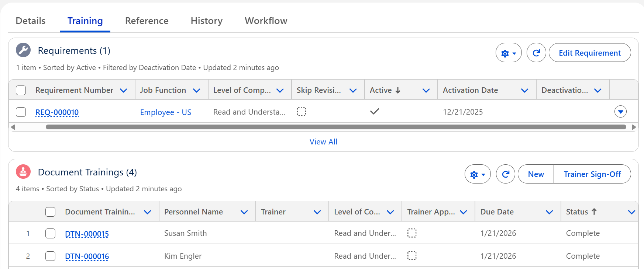
Task: Refresh the Document Trainings list
Action: pos(505,174)
